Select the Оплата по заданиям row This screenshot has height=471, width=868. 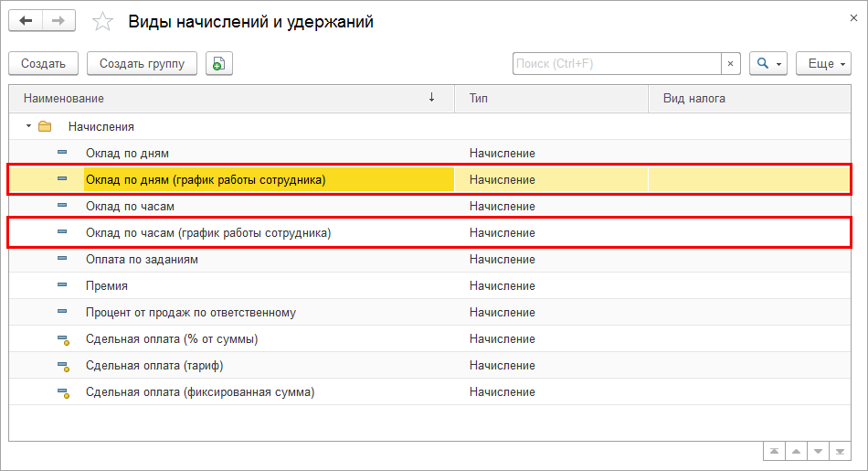pos(142,260)
